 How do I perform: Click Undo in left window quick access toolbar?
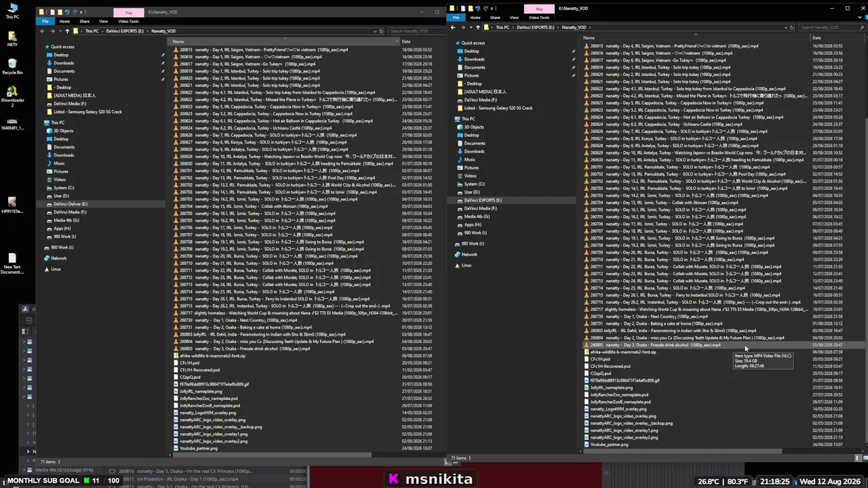point(67,12)
